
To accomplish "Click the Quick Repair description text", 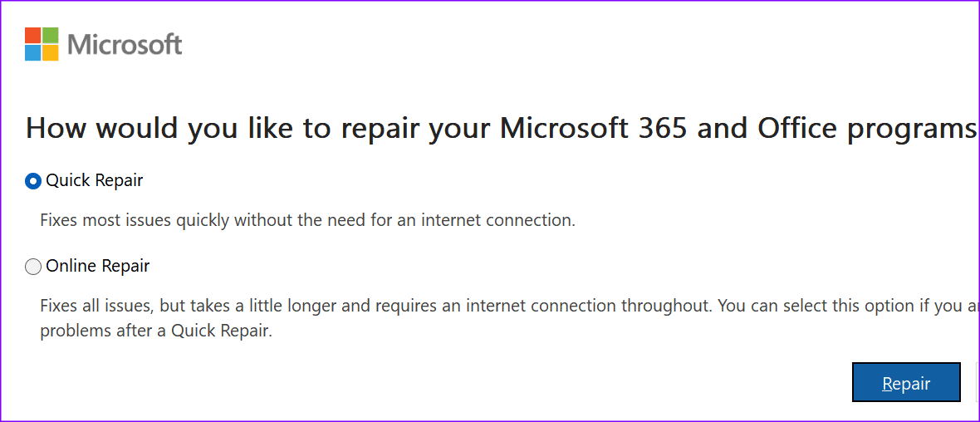I will click(x=307, y=221).
